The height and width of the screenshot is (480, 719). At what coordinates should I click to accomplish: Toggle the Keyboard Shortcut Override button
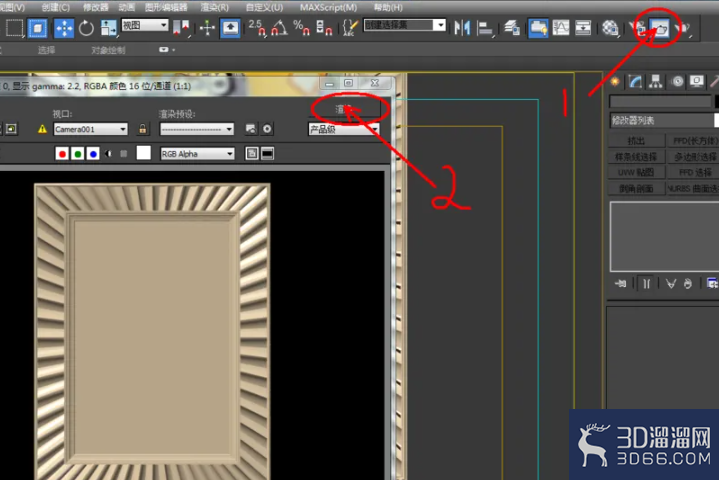coord(230,28)
